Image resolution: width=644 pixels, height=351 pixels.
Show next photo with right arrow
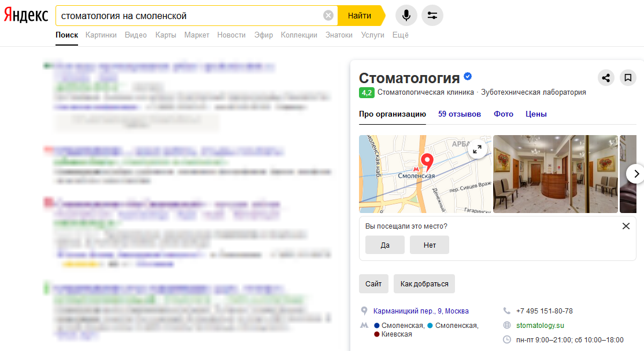pos(635,174)
